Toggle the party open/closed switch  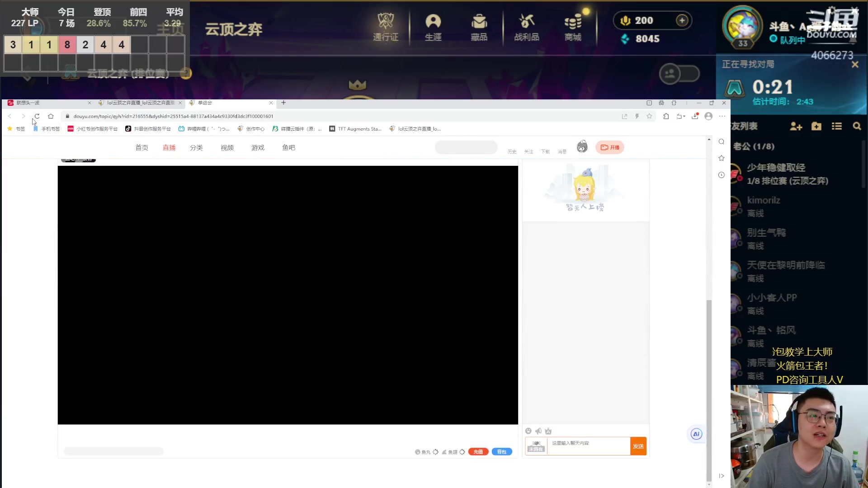pos(679,74)
